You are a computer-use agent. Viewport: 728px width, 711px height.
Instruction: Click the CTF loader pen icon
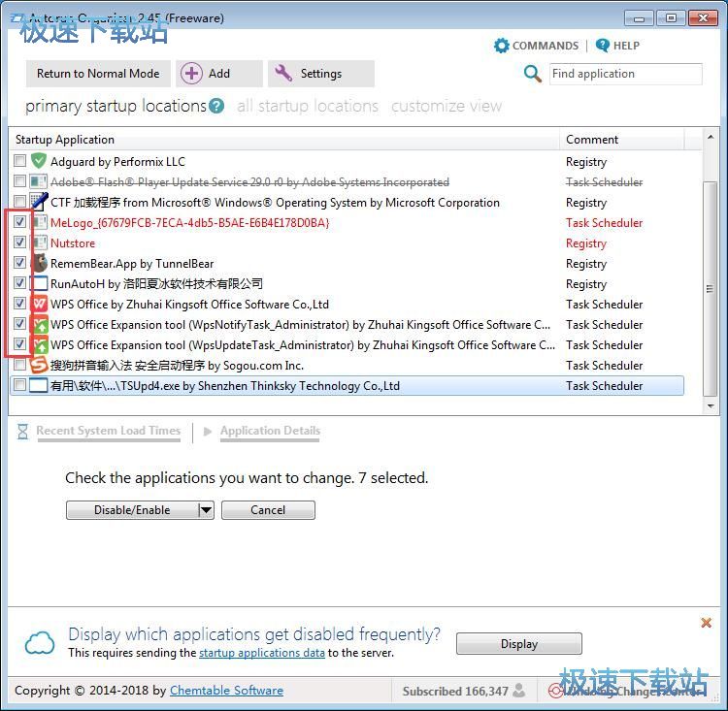pyautogui.click(x=39, y=202)
